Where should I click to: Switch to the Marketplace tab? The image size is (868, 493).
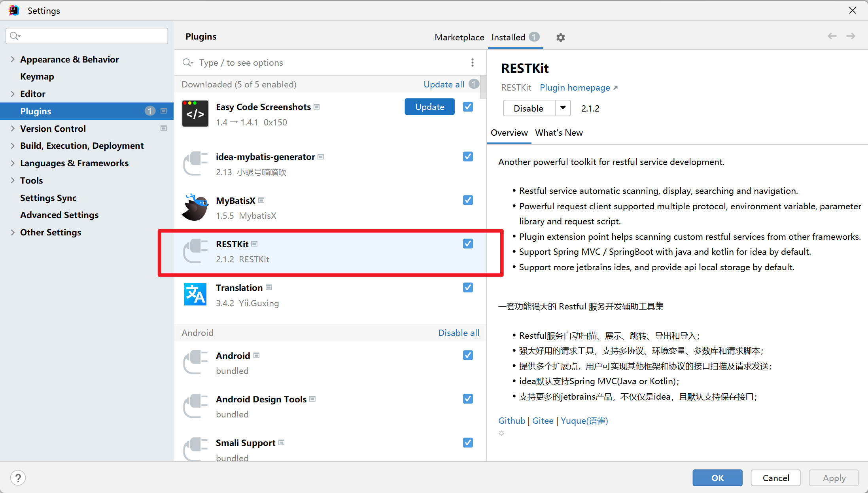(x=459, y=37)
